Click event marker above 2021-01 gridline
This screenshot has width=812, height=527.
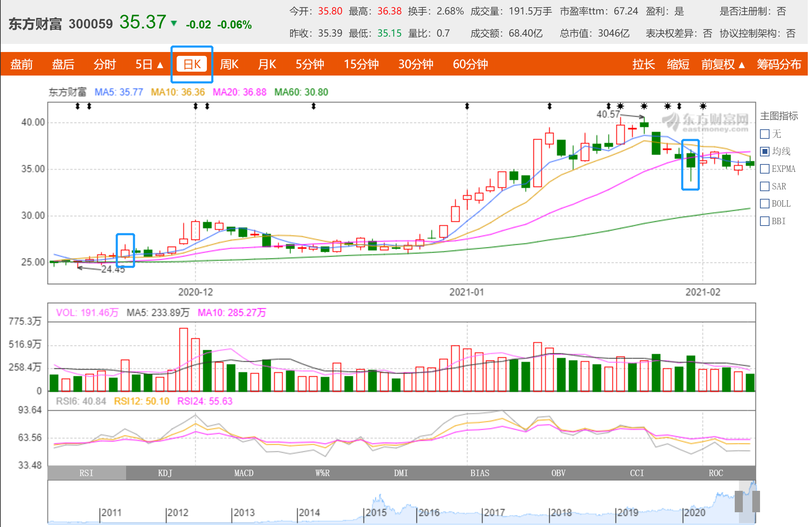tap(467, 106)
